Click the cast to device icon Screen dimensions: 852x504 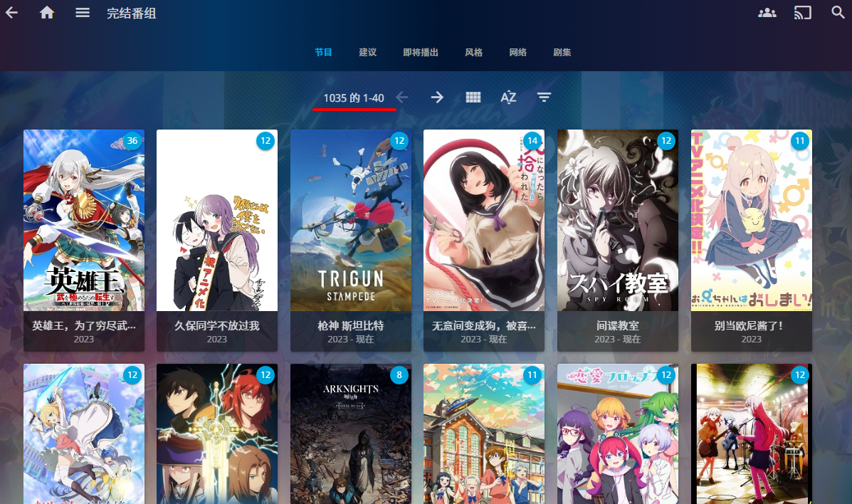click(x=803, y=13)
